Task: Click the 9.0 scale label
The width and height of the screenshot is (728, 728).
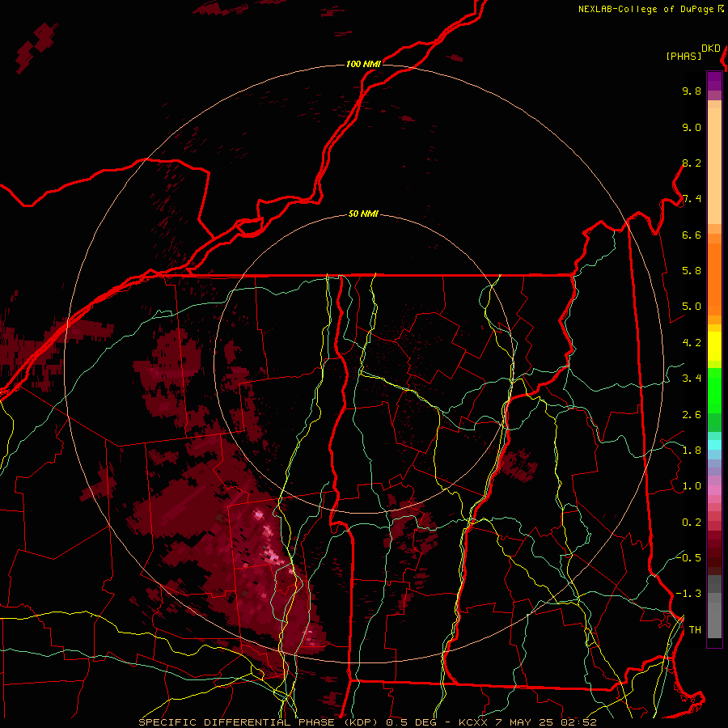Action: (x=692, y=127)
